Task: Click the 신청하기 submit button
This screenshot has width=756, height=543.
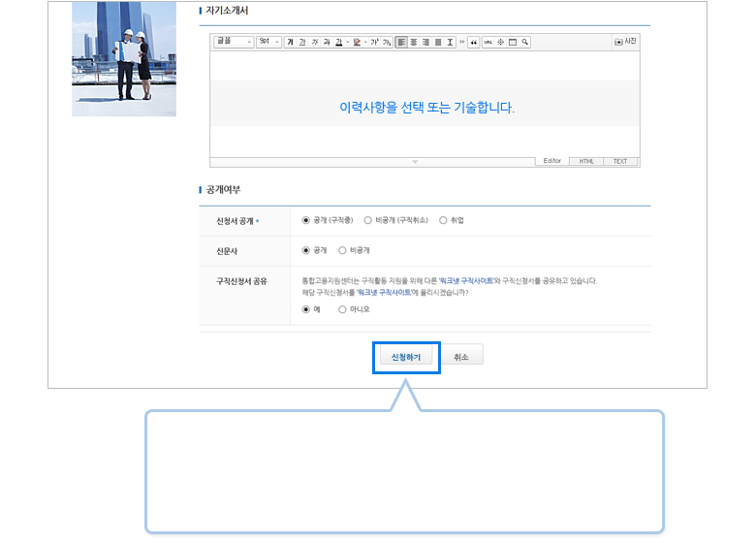Action: pyautogui.click(x=406, y=357)
